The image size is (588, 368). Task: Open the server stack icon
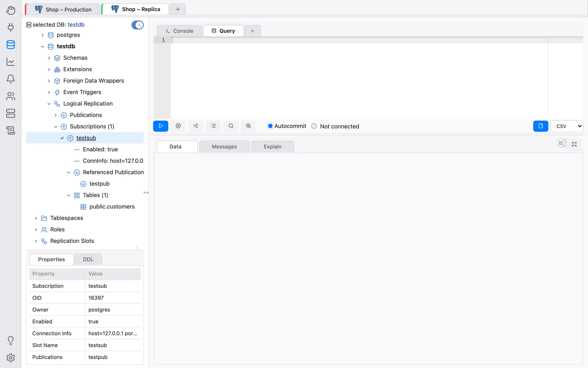(10, 113)
